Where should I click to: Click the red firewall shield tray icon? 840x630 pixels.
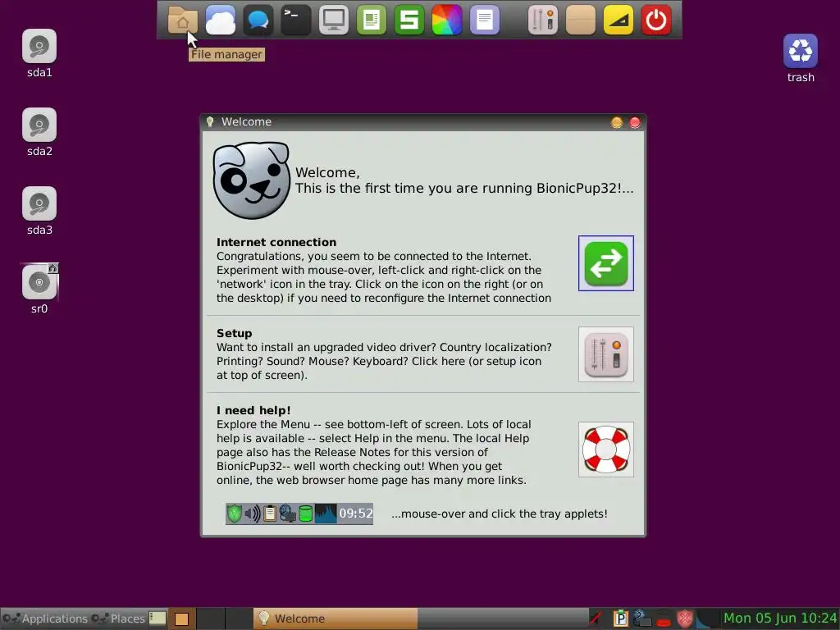pyautogui.click(x=685, y=619)
